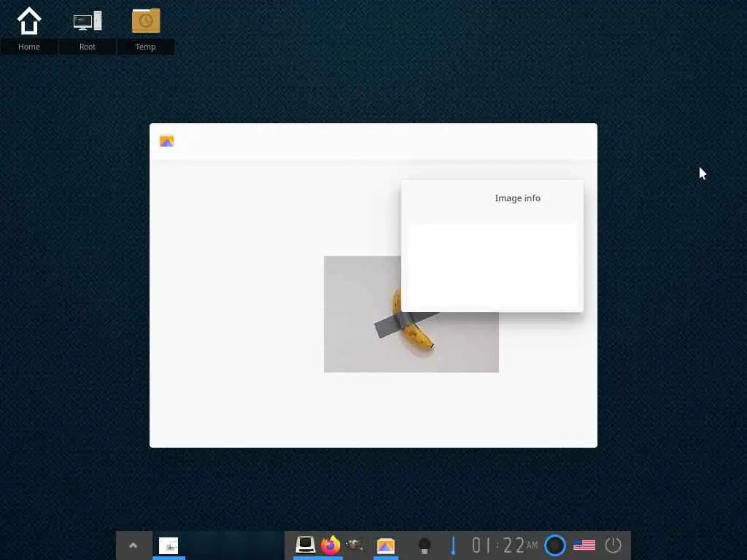Click the Image info popup title
This screenshot has width=747, height=560.
pos(517,198)
